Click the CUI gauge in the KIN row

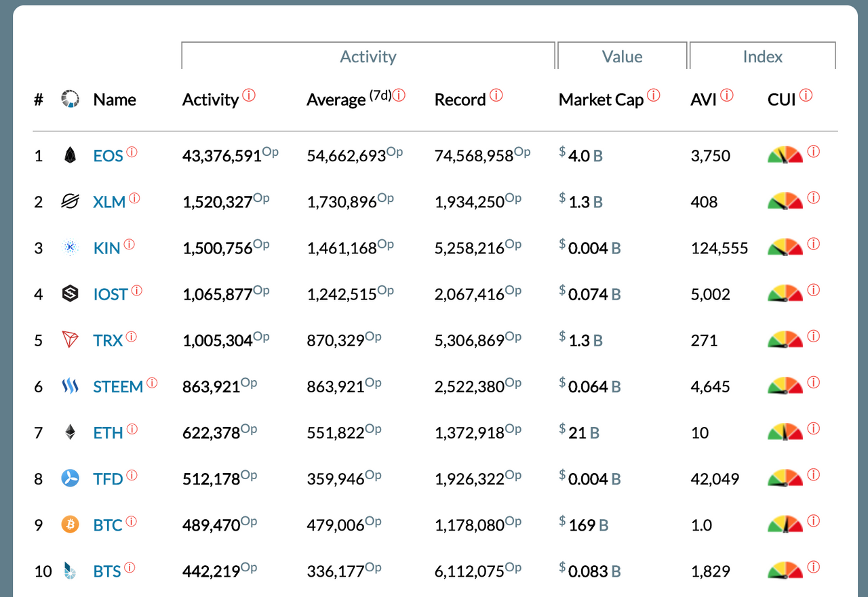tap(785, 247)
